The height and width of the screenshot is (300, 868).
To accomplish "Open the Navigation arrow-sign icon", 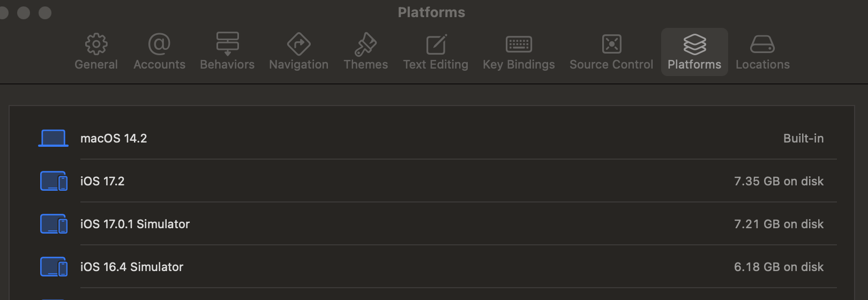I will coord(298,44).
